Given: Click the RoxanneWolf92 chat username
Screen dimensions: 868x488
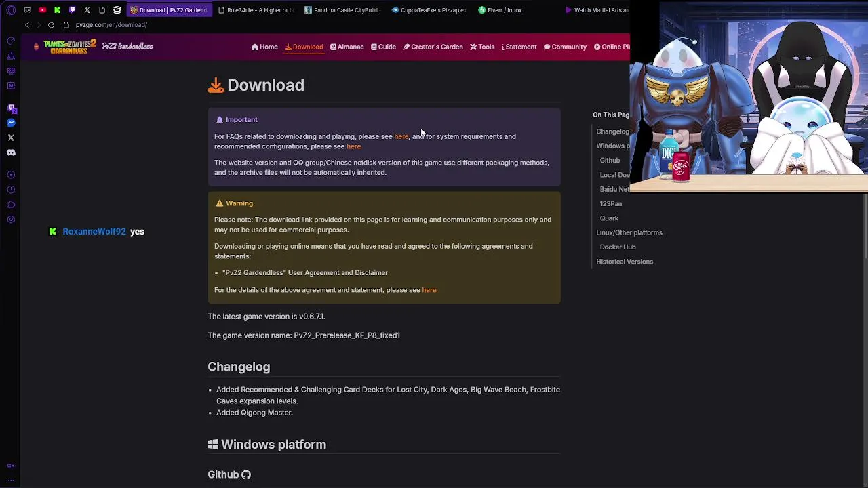Looking at the screenshot, I should [x=94, y=232].
